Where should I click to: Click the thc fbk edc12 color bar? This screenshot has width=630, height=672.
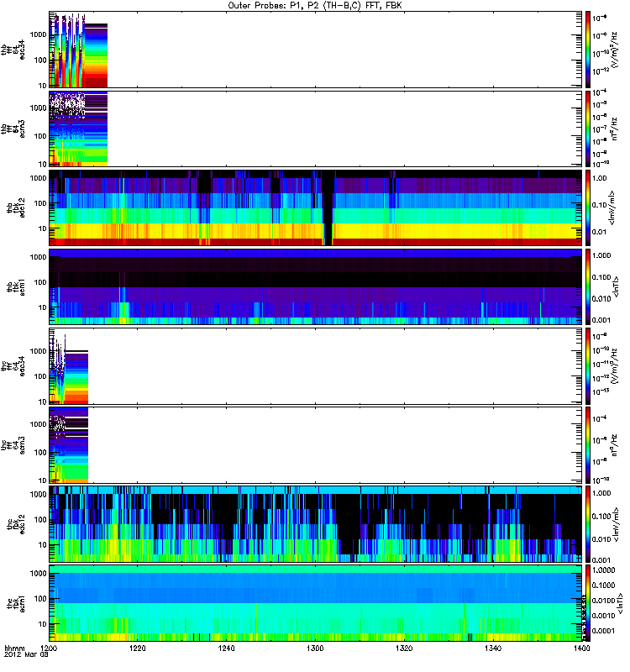[x=588, y=524]
